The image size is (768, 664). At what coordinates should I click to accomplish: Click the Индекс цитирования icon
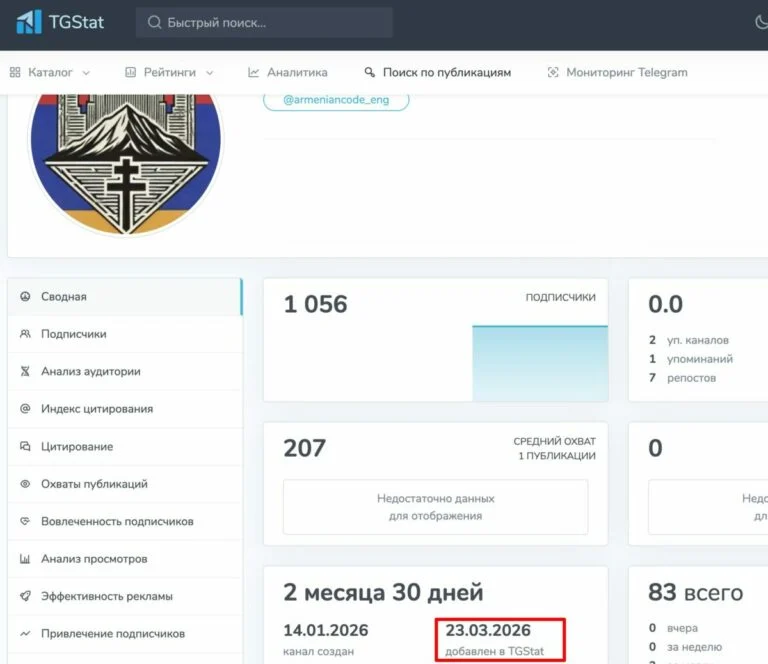click(x=25, y=409)
